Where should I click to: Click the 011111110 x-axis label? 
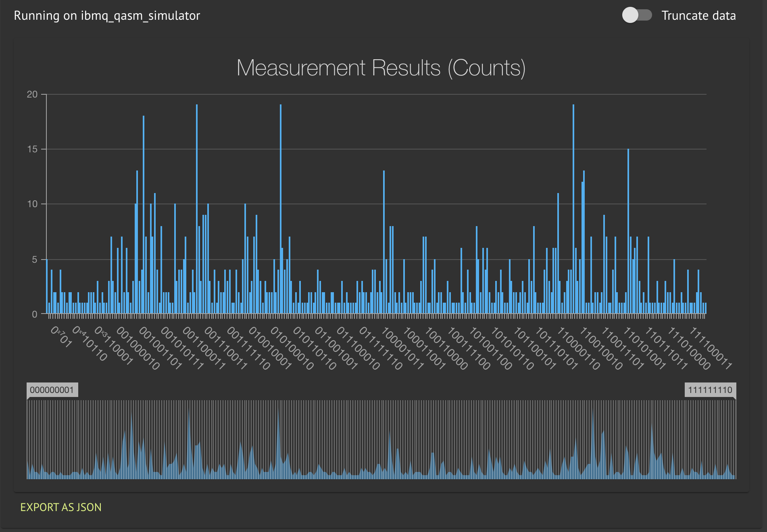coord(381,348)
